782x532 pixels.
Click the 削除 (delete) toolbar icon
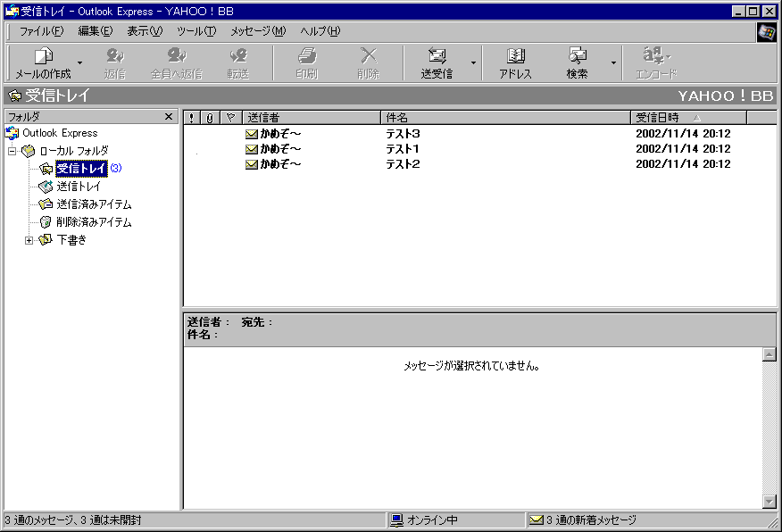pos(369,62)
